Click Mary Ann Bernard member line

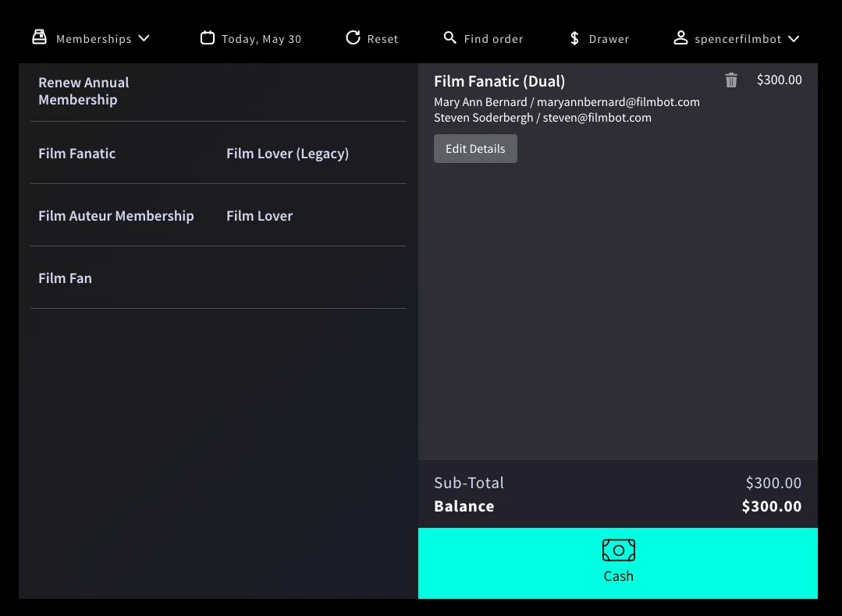567,102
